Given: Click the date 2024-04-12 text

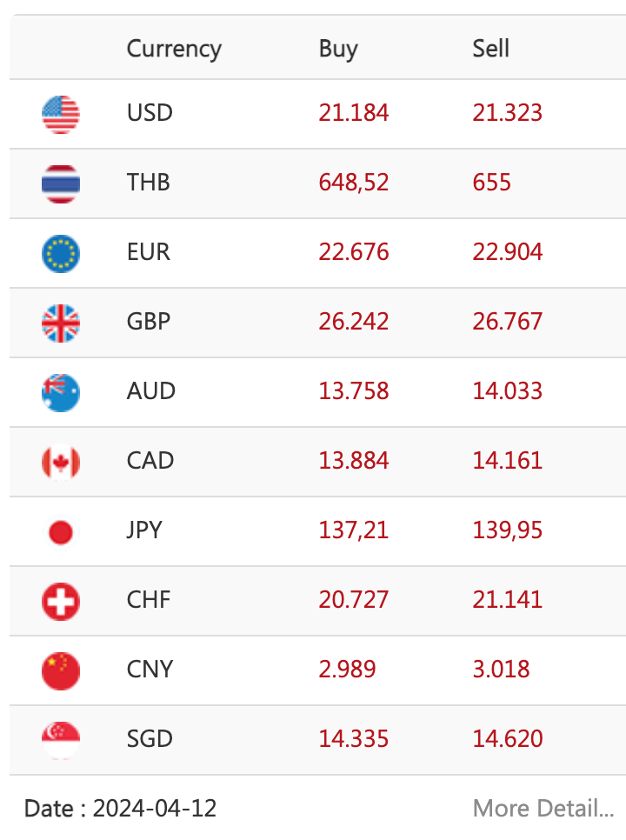Looking at the screenshot, I should click(155, 809).
